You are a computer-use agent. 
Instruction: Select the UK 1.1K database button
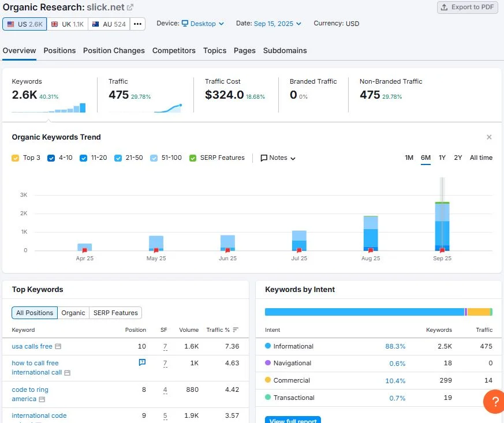pyautogui.click(x=67, y=24)
